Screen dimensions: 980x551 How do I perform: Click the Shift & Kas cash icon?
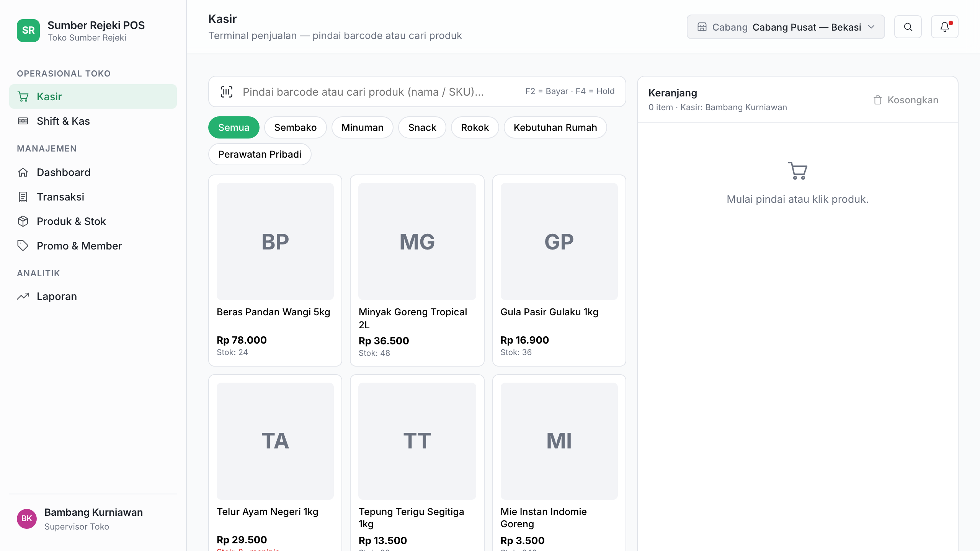tap(23, 121)
